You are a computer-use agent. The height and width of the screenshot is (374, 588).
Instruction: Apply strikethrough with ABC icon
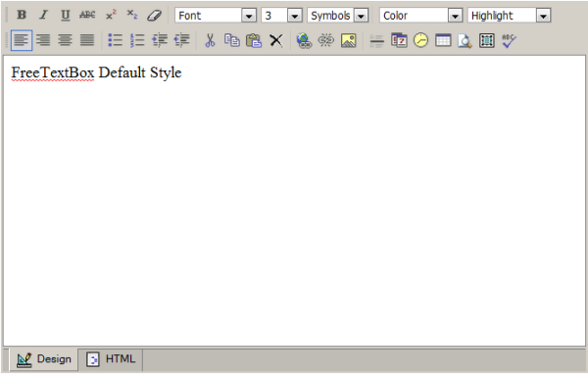coord(87,15)
